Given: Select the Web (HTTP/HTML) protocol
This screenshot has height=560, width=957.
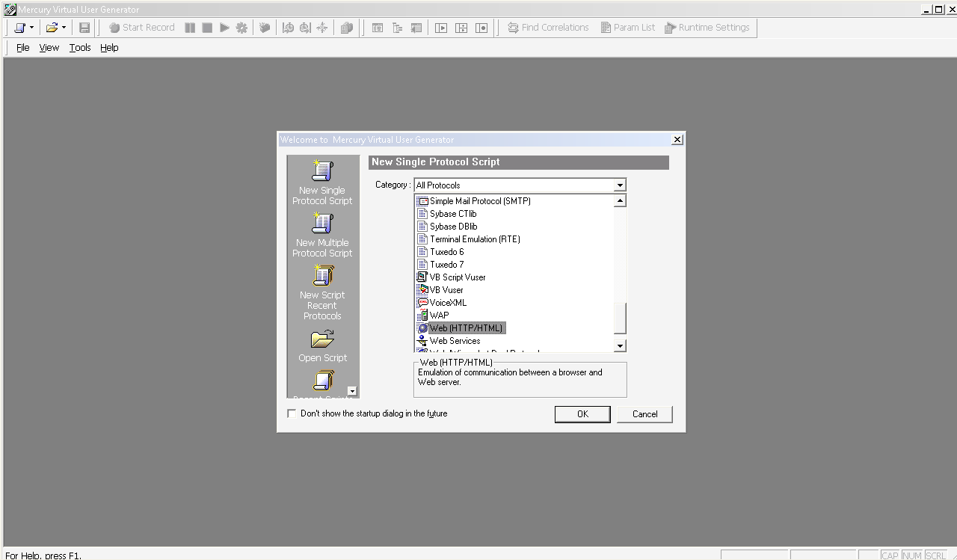Looking at the screenshot, I should tap(461, 328).
